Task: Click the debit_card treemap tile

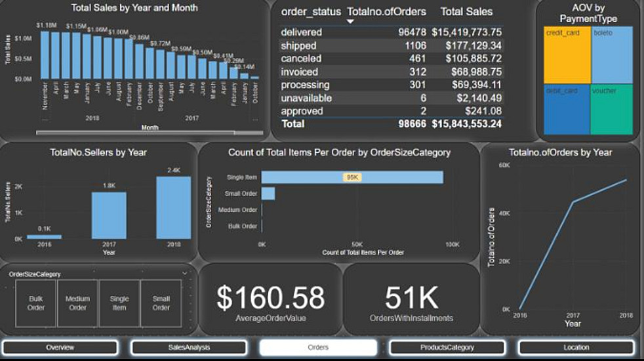Action: [x=567, y=110]
